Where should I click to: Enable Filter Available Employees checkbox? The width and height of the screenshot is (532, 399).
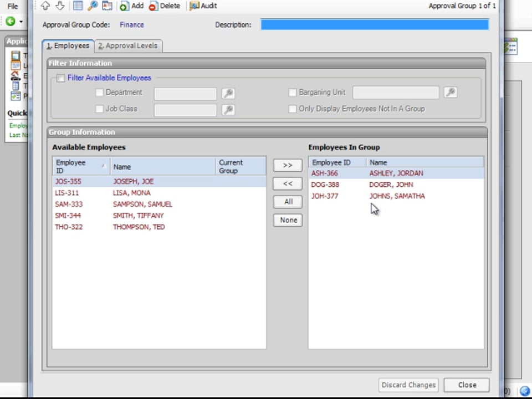pyautogui.click(x=61, y=78)
